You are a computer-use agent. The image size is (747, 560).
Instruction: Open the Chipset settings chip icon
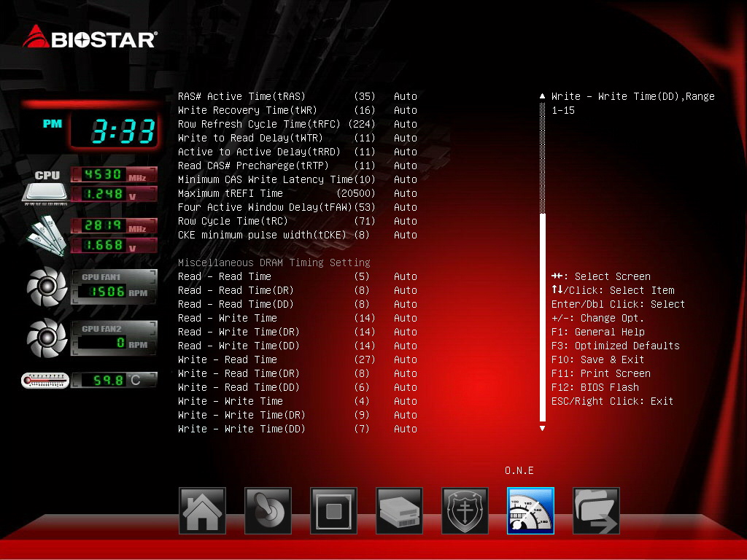333,510
